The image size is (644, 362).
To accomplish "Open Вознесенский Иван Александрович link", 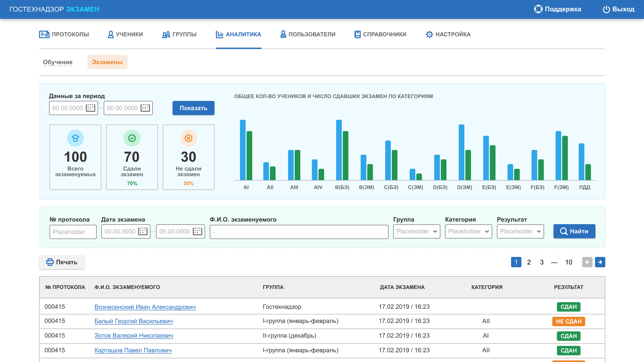I will tap(145, 307).
